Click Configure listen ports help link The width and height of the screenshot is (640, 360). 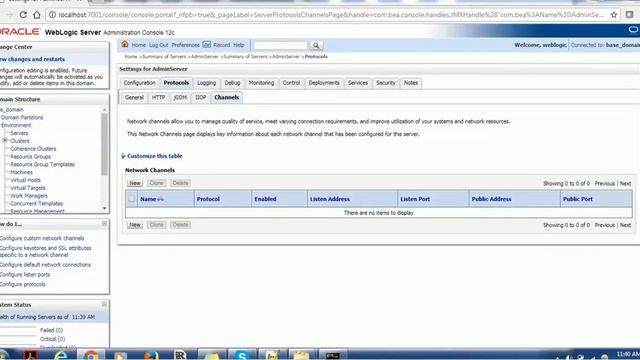tap(25, 274)
